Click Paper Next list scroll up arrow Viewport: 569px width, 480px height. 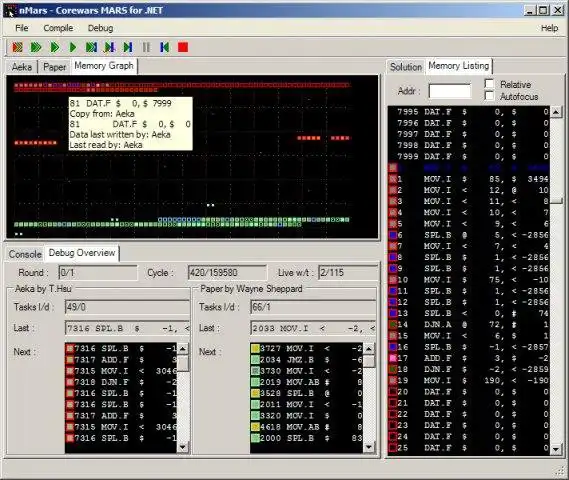pos(368,349)
